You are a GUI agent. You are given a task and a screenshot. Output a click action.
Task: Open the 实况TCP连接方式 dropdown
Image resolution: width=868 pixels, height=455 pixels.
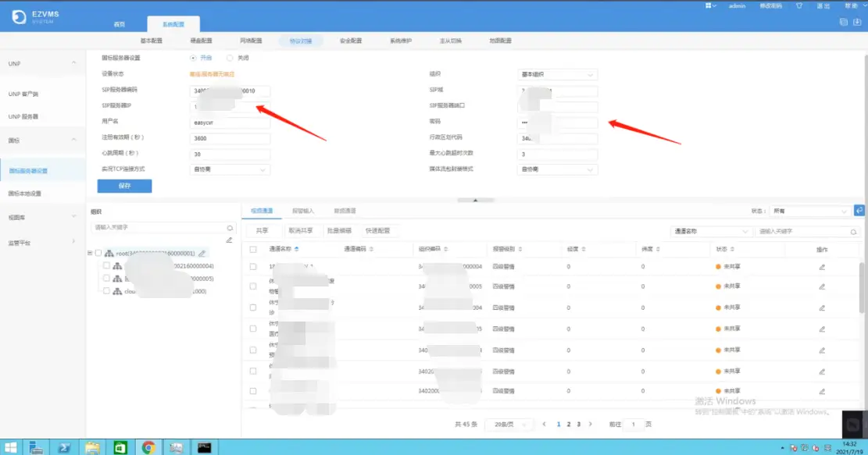pos(230,169)
